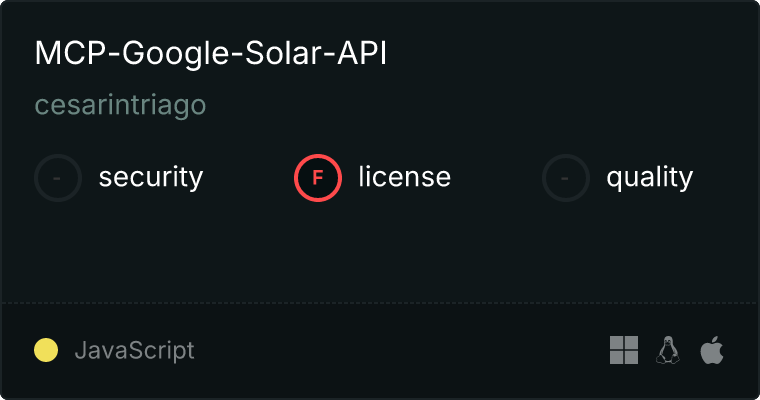Image resolution: width=760 pixels, height=400 pixels.
Task: Open the cesarintriago author profile
Action: click(x=120, y=105)
